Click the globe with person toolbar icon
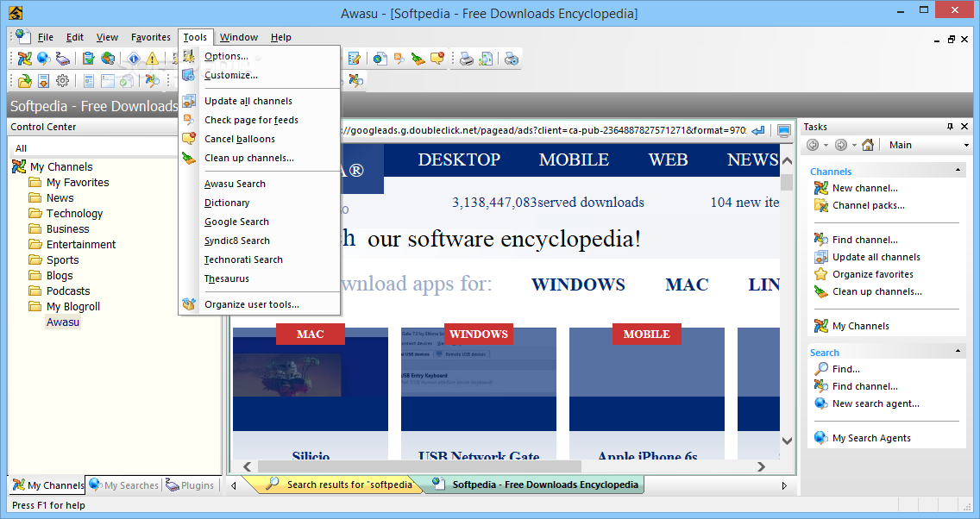Image resolution: width=980 pixels, height=519 pixels. [x=108, y=59]
